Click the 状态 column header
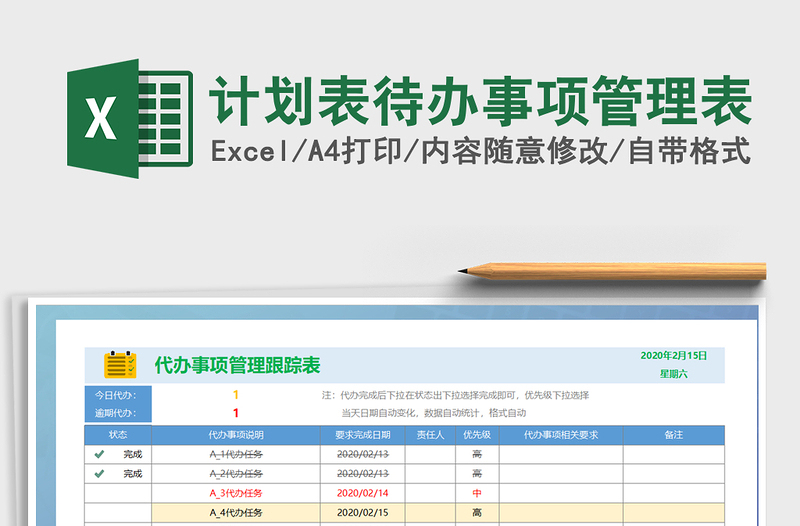The image size is (800, 526). click(x=118, y=435)
